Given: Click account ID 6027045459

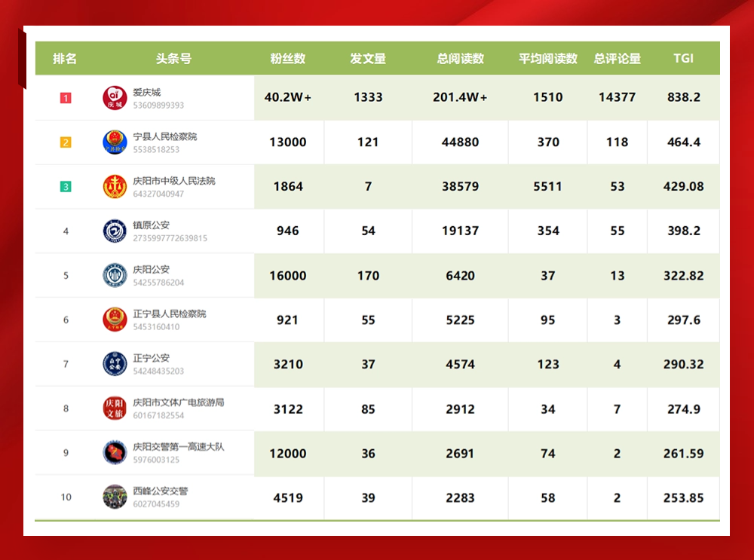Looking at the screenshot, I should (x=156, y=503).
